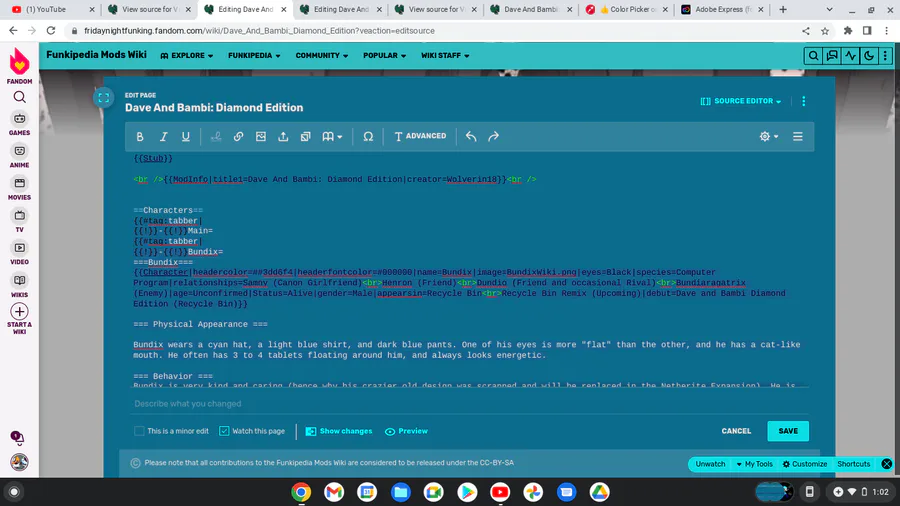Reload the page in the browser
Image resolution: width=900 pixels, height=506 pixels.
51,31
